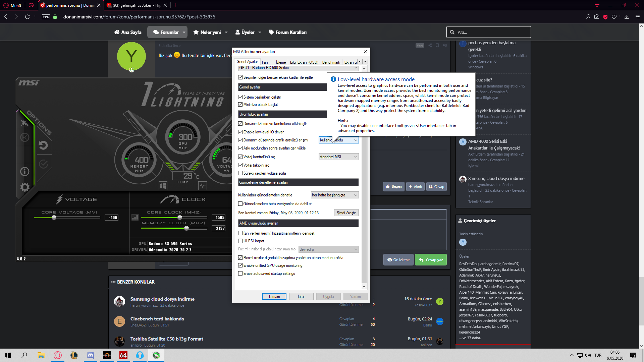Open the GPU1 Radeon RX 590 dropdown
Viewport: 644px width, 362px height.
(x=298, y=68)
